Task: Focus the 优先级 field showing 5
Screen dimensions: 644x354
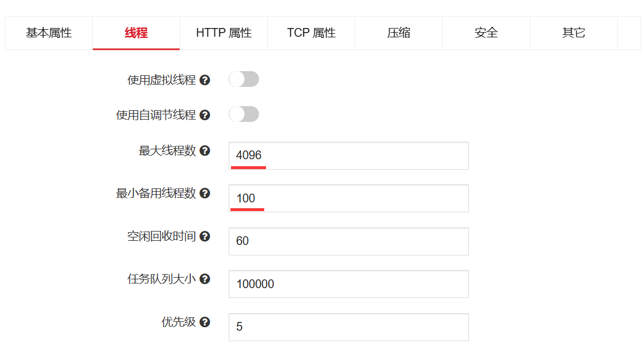Action: tap(349, 327)
